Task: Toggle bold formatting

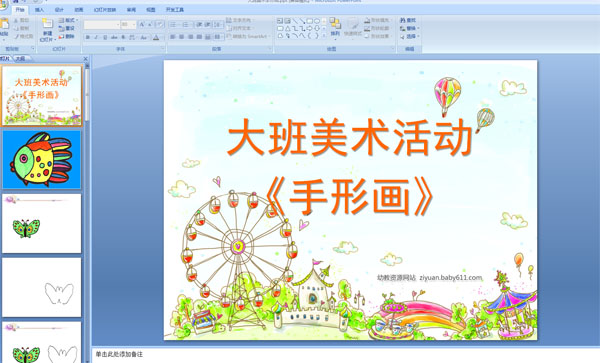Action: point(88,37)
